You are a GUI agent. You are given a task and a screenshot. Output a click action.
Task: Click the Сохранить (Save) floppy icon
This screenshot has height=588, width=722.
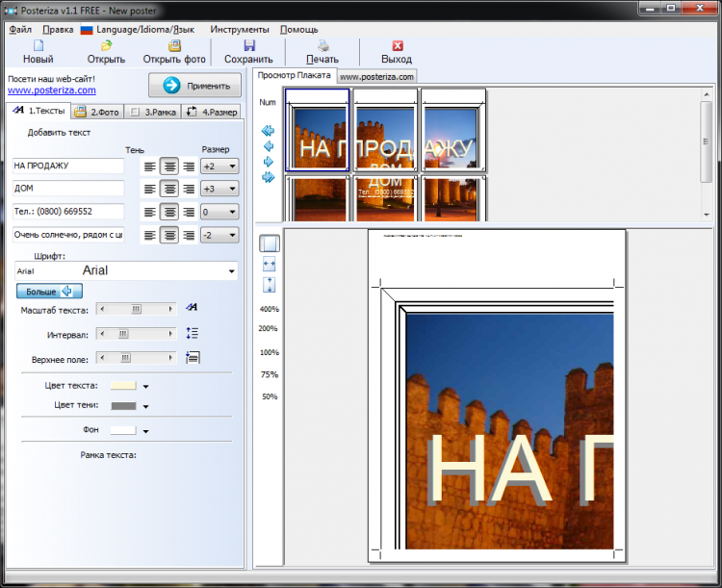click(248, 45)
